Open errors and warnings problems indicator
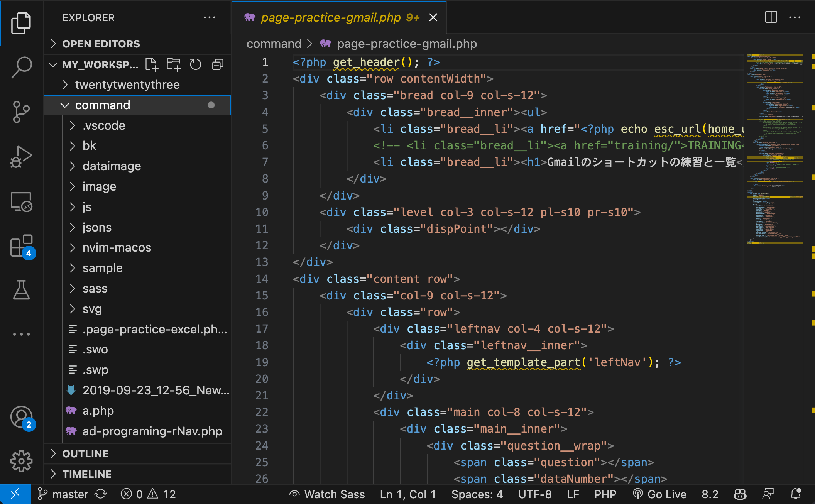Image resolution: width=815 pixels, height=504 pixels. pos(148,494)
